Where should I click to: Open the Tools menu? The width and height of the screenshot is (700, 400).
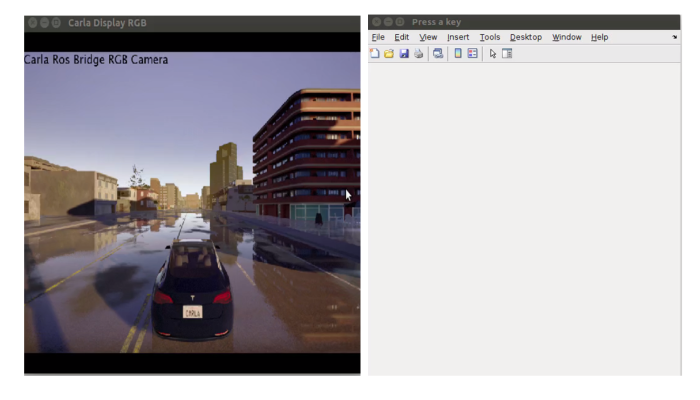click(x=490, y=37)
